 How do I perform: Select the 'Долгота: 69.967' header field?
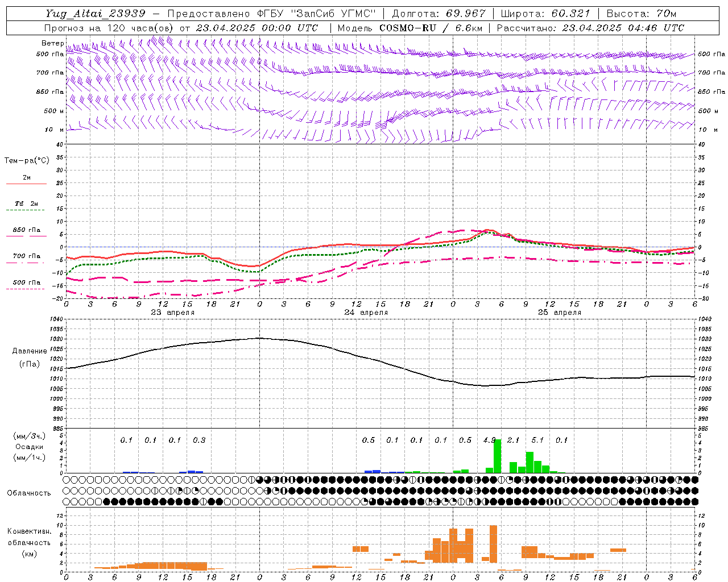click(x=439, y=14)
